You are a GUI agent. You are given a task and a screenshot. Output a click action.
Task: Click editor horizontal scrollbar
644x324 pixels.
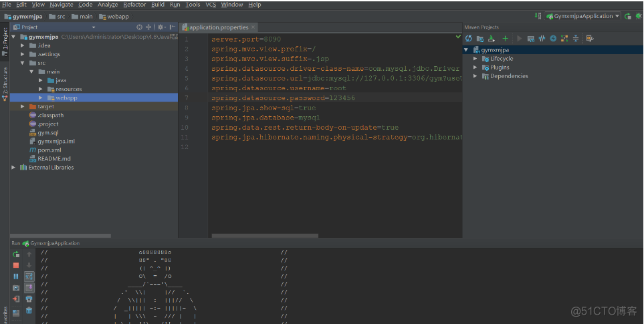265,236
